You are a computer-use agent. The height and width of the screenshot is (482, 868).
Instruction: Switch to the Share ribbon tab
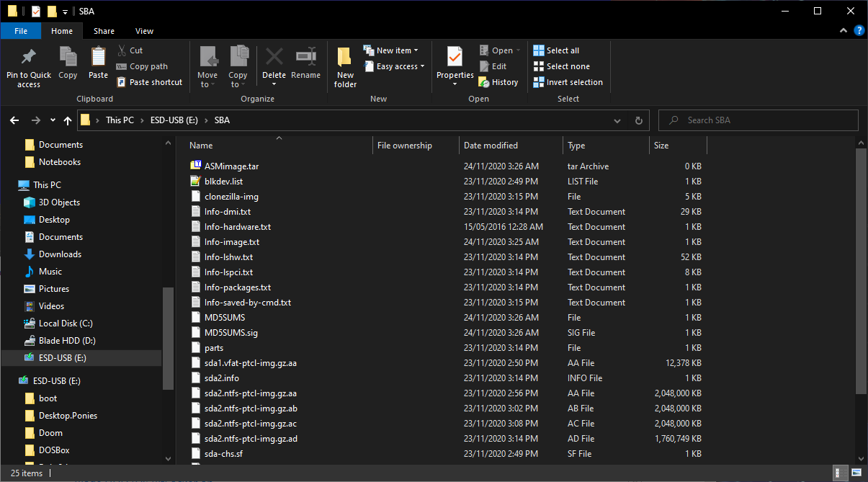(x=104, y=31)
